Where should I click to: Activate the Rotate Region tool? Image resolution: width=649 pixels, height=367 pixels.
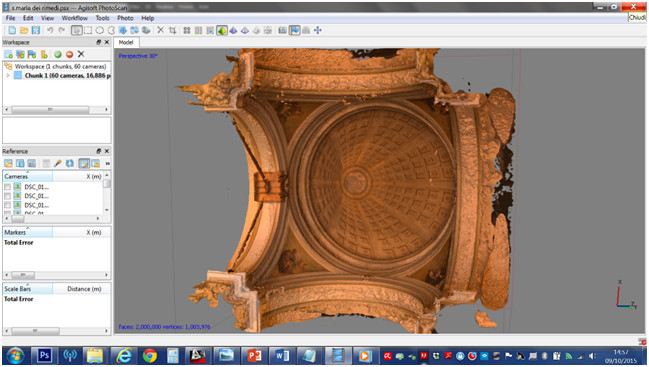click(135, 30)
